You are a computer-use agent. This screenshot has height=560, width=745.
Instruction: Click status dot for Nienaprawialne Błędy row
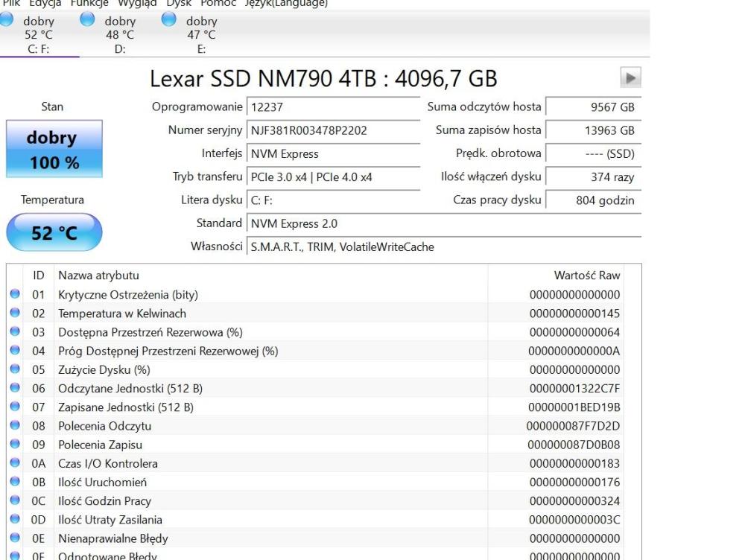15,538
